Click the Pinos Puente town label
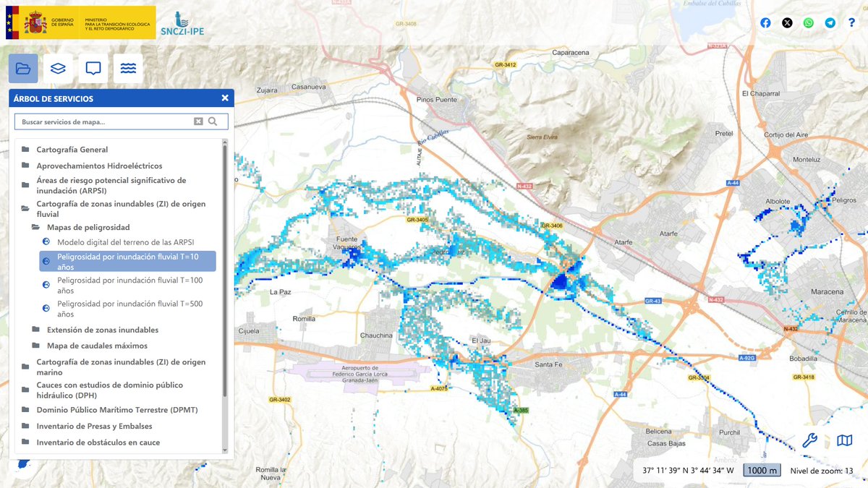Image resolution: width=868 pixels, height=488 pixels. (x=435, y=99)
